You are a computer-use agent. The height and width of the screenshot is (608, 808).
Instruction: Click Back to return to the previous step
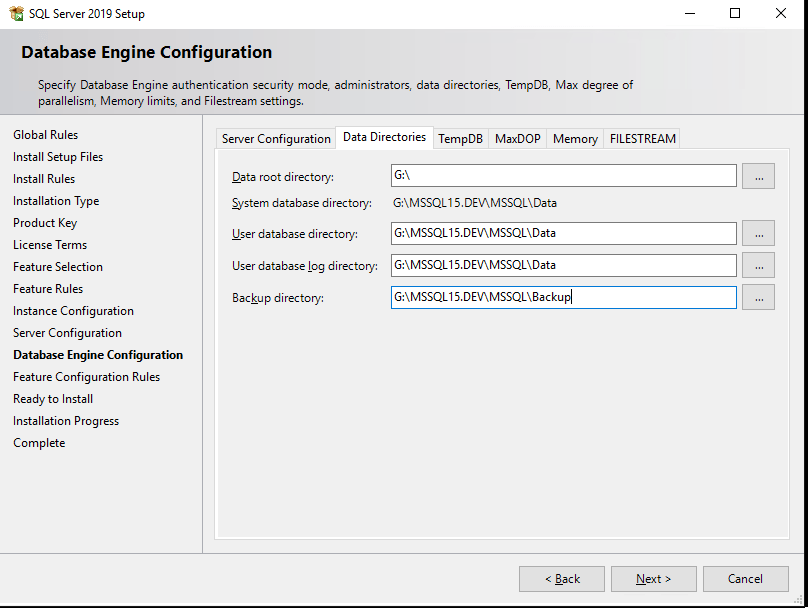[561, 578]
